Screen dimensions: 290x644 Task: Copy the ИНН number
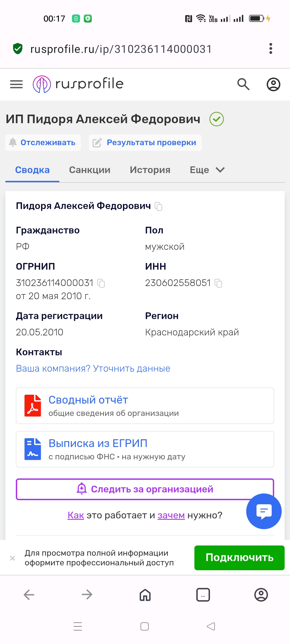coord(219,283)
